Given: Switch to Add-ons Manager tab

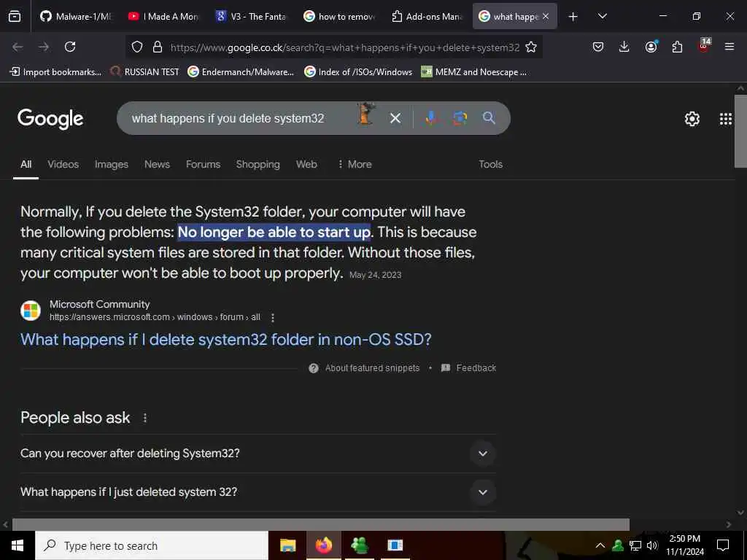Looking at the screenshot, I should coord(427,17).
